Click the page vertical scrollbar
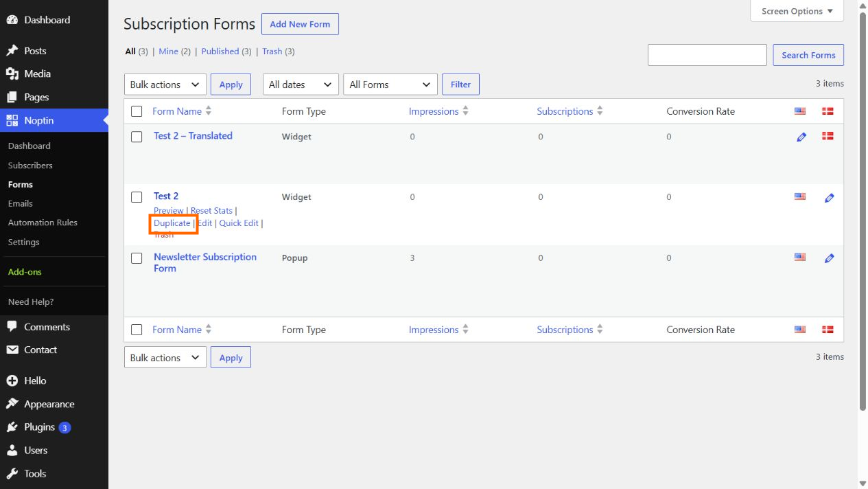Viewport: 868px width, 489px height. click(x=863, y=212)
